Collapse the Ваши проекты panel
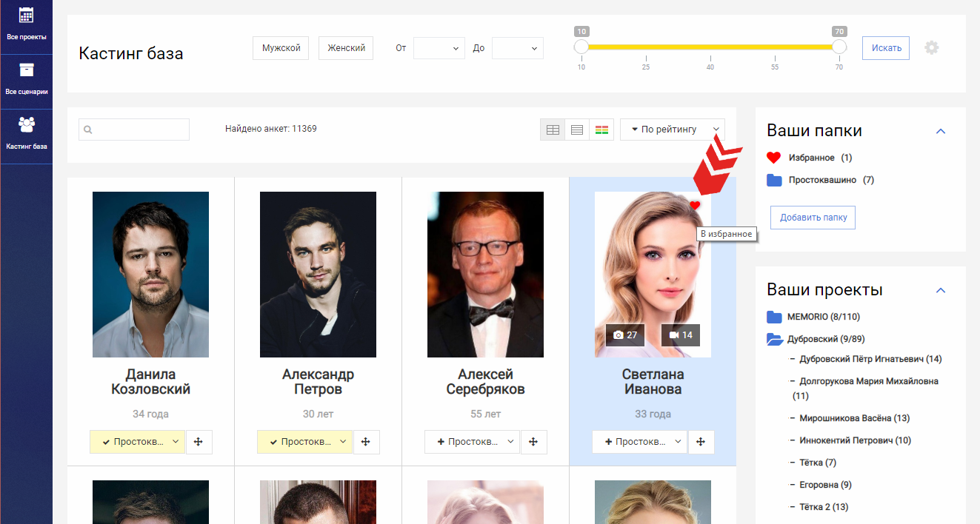 point(941,290)
